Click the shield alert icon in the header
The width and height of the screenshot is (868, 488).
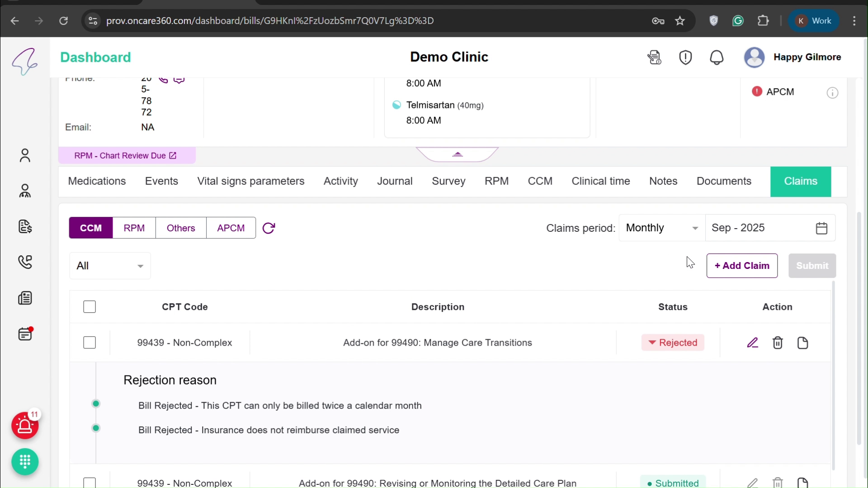pyautogui.click(x=685, y=57)
